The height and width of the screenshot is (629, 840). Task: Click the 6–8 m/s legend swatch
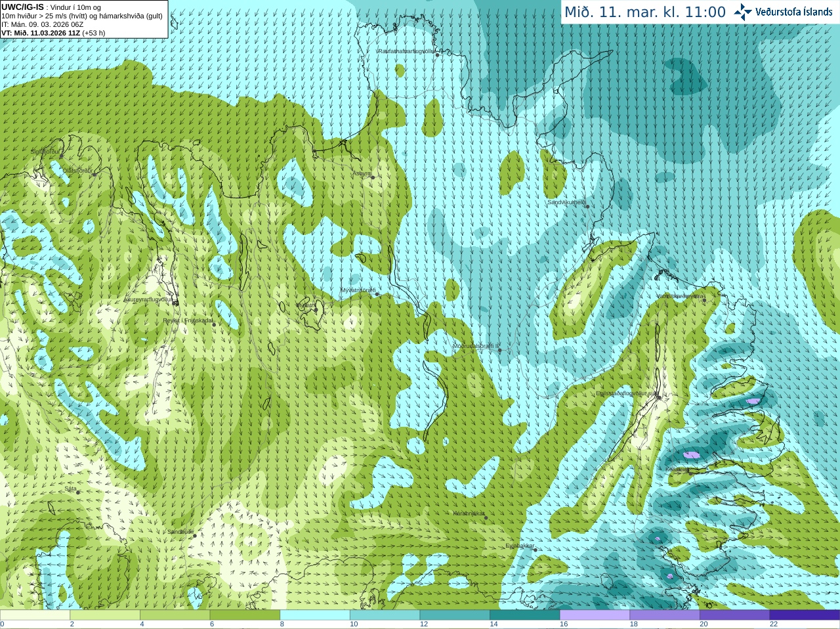(x=245, y=615)
